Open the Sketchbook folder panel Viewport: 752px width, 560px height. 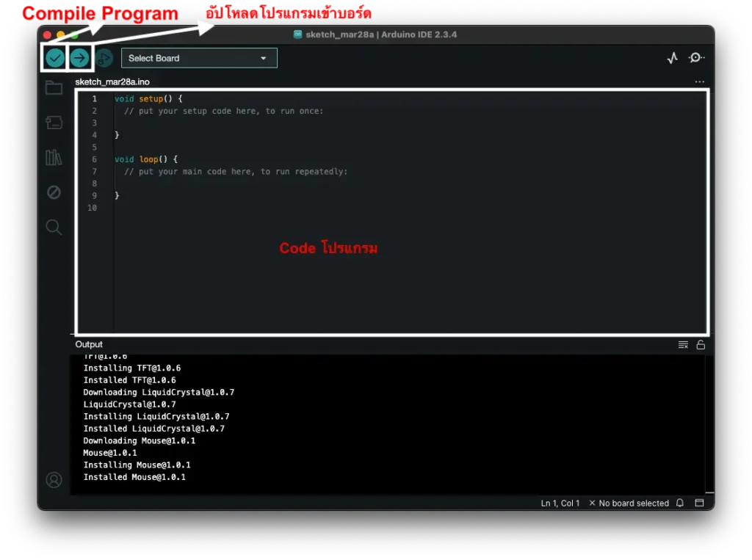54,88
